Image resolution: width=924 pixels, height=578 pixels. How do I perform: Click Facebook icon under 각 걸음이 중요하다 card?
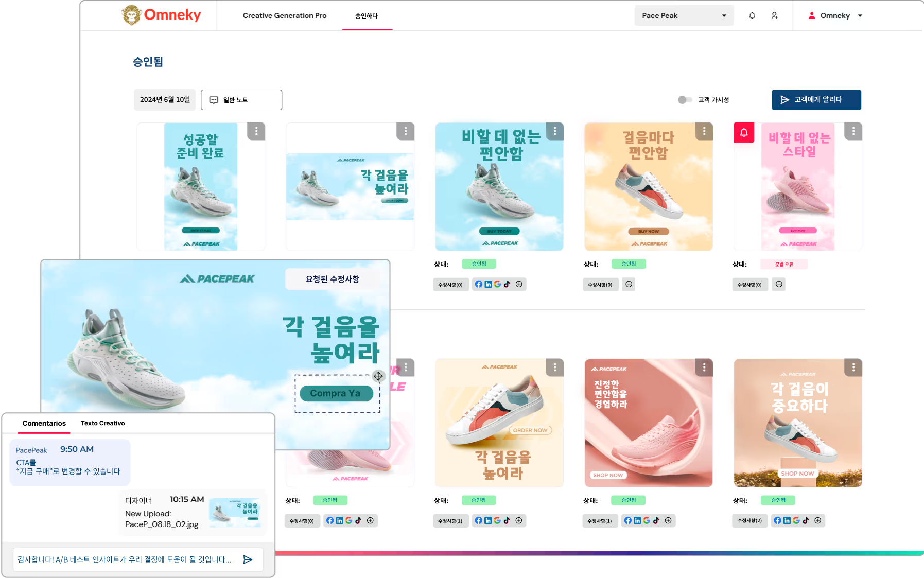click(x=778, y=520)
